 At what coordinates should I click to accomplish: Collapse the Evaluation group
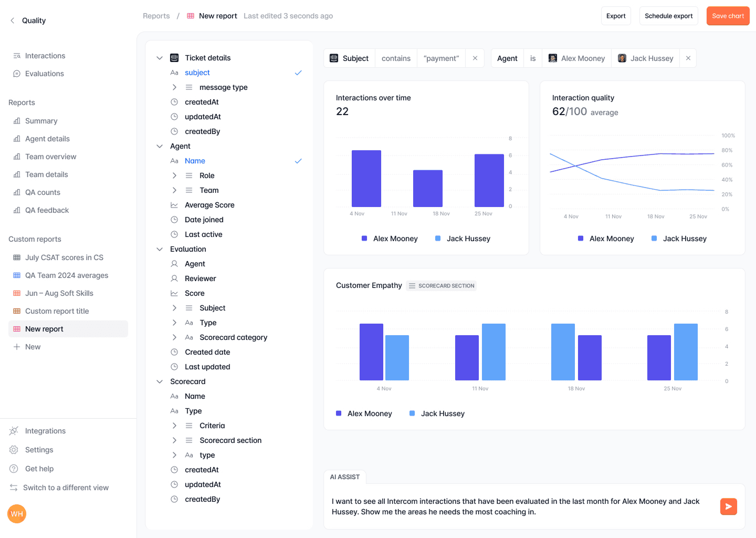pyautogui.click(x=160, y=249)
